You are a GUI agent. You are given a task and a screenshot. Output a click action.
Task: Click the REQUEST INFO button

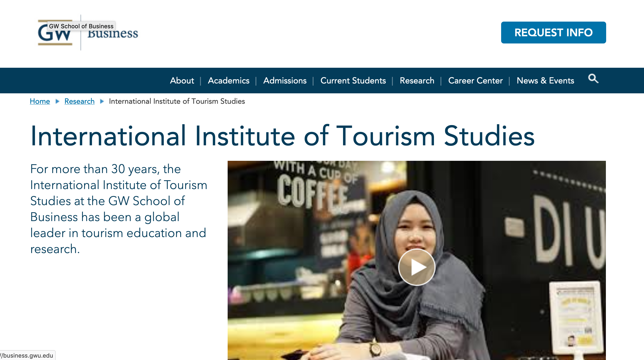tap(553, 32)
